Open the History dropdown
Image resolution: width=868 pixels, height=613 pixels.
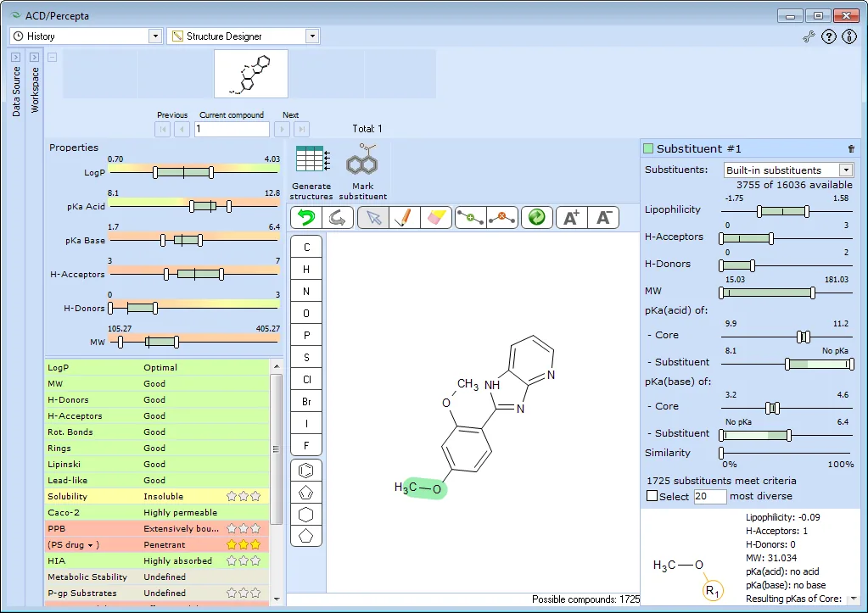point(155,36)
